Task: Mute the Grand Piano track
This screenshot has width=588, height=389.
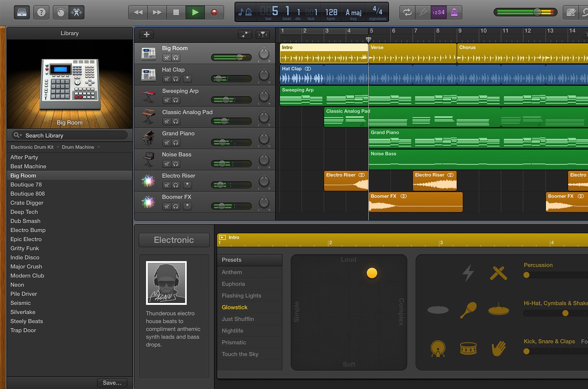Action: (167, 143)
